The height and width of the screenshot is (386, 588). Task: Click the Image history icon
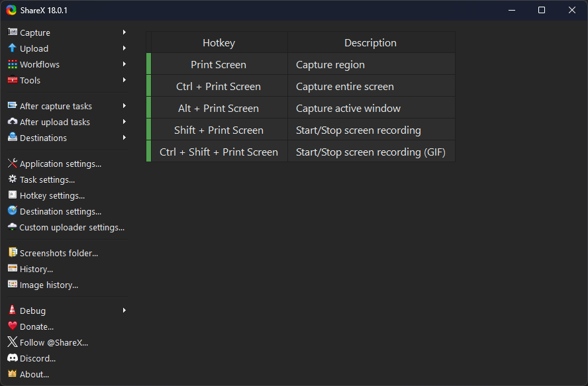[11, 285]
